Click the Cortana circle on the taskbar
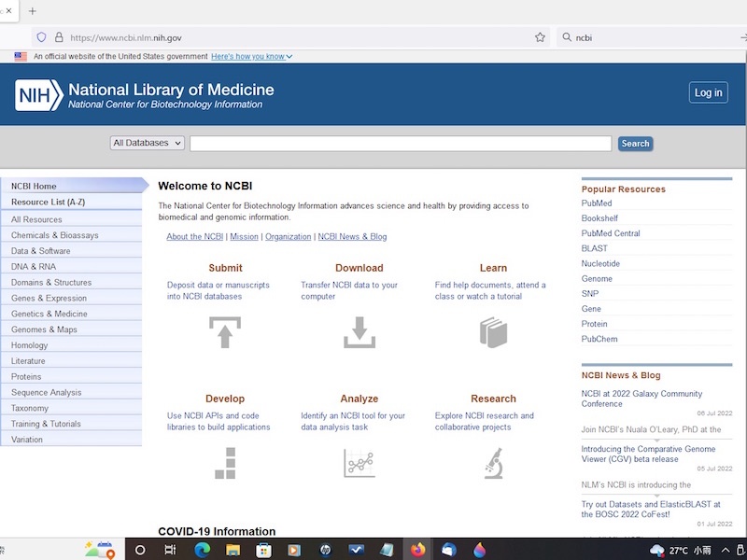The image size is (747, 560). [x=140, y=550]
